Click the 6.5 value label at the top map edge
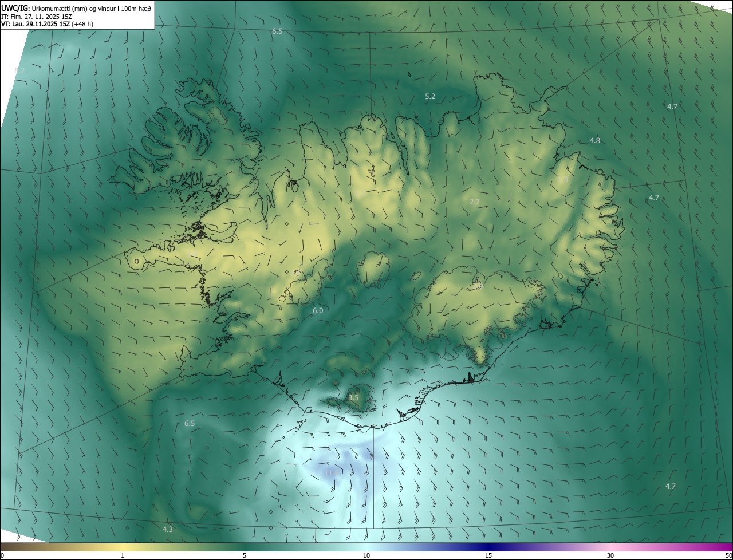The image size is (733, 560). click(x=277, y=31)
